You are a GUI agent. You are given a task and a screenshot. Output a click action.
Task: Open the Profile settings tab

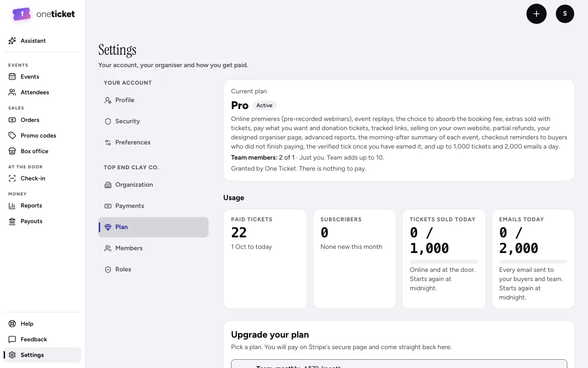pos(153,100)
